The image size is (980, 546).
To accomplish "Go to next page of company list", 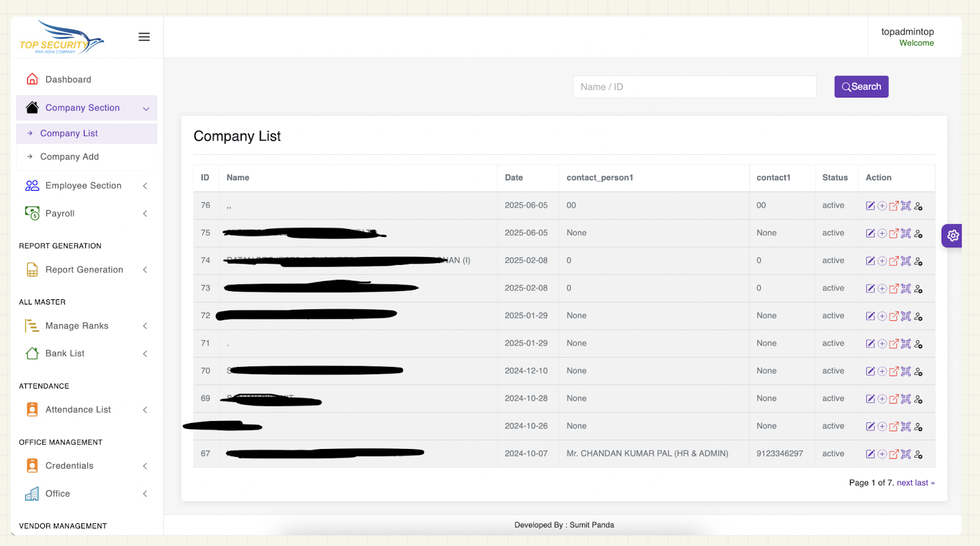I will click(x=905, y=483).
